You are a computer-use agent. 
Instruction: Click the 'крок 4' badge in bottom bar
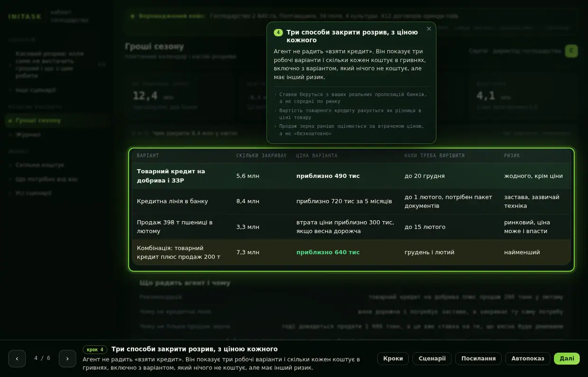[95, 349]
